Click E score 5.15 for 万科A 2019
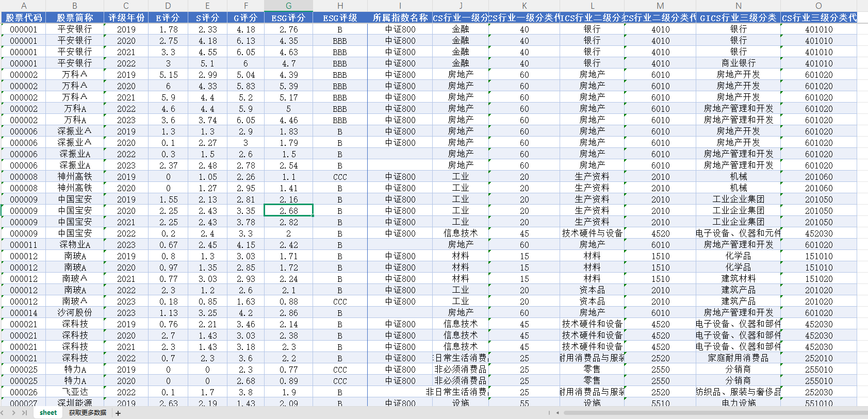Image resolution: width=868 pixels, height=419 pixels. coord(168,74)
